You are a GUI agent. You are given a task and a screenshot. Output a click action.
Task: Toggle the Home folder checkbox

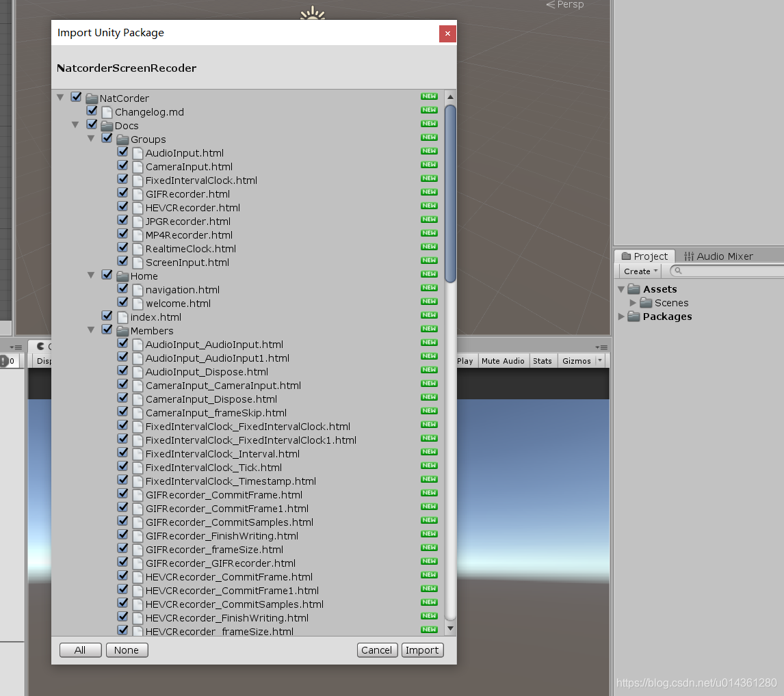click(x=107, y=274)
